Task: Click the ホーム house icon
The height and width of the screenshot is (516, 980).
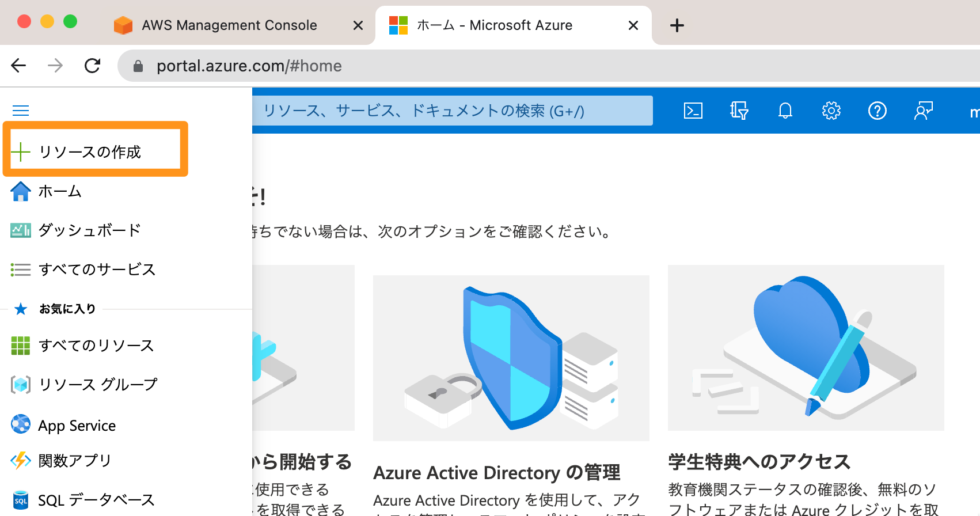Action: pyautogui.click(x=21, y=191)
